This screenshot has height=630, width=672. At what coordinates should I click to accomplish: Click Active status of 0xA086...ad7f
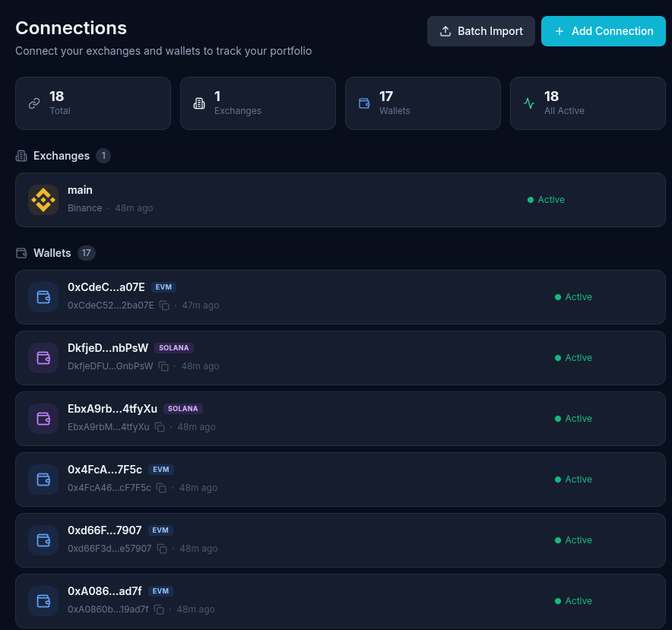[573, 601]
